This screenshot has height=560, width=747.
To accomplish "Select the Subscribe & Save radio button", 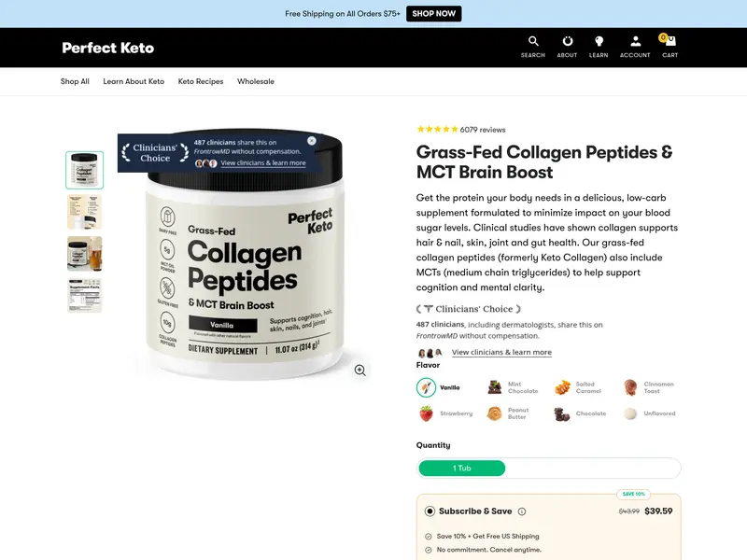I will click(x=430, y=511).
